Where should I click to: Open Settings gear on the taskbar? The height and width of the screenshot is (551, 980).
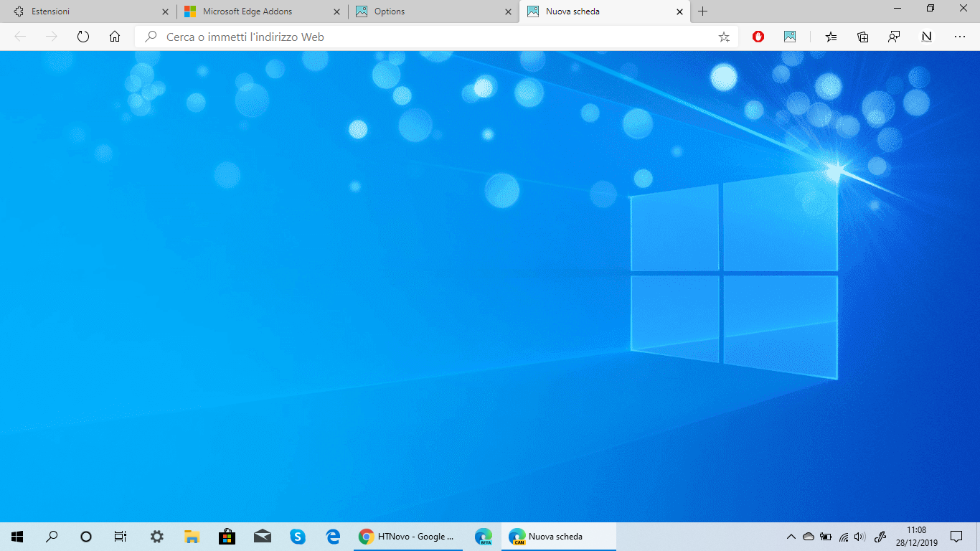tap(156, 537)
